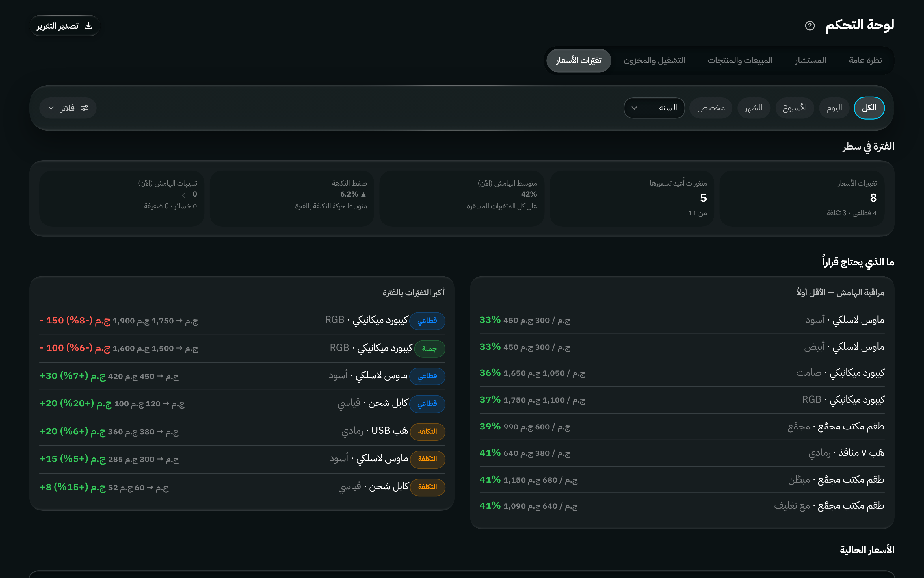Click the -150 (-8%) price change value
924x578 pixels.
point(75,321)
